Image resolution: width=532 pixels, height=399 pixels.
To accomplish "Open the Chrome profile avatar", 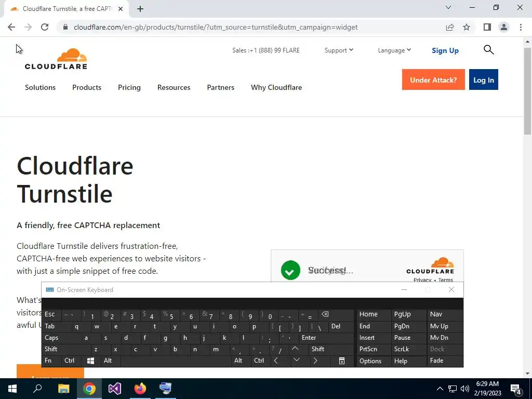I will (504, 27).
